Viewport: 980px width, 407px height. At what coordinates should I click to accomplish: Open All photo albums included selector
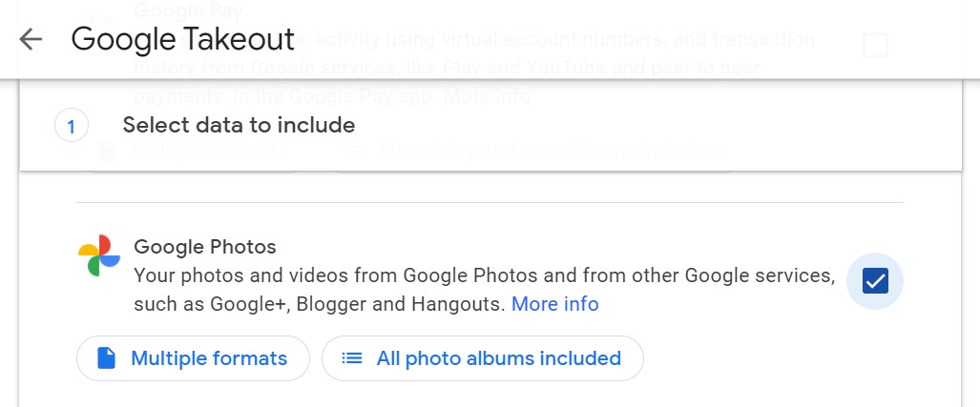coord(483,358)
